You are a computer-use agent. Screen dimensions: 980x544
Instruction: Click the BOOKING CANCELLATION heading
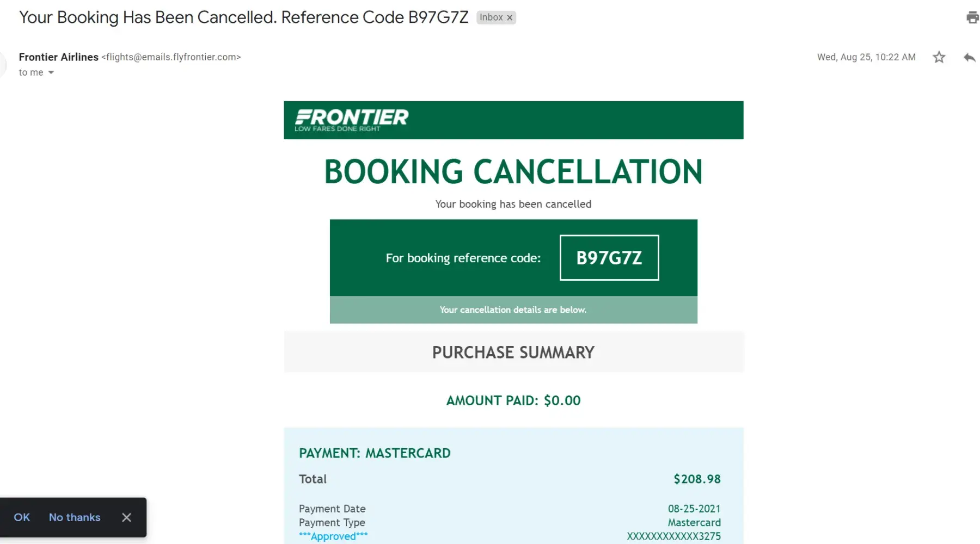point(513,172)
